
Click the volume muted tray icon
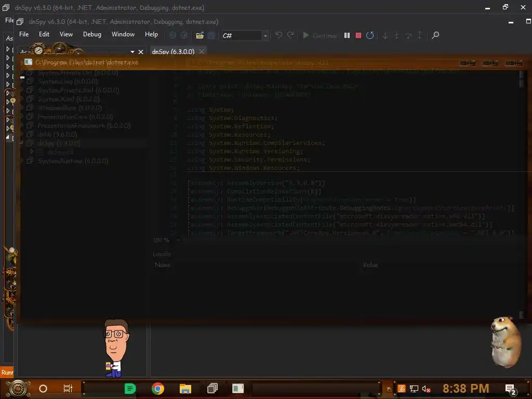[x=426, y=389]
